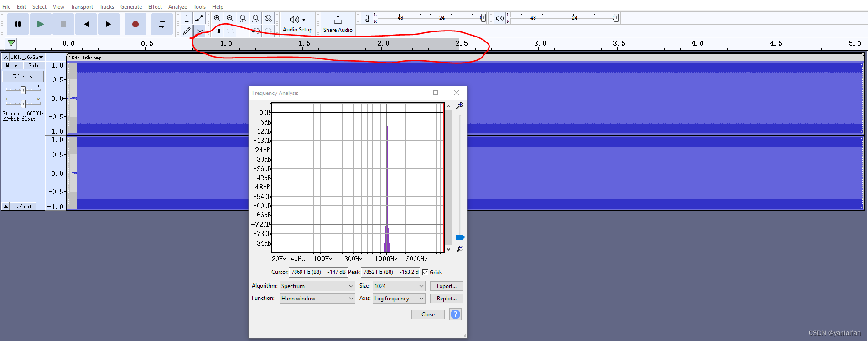Click Trim Audio Outside Selection icon
868x341 pixels.
218,31
